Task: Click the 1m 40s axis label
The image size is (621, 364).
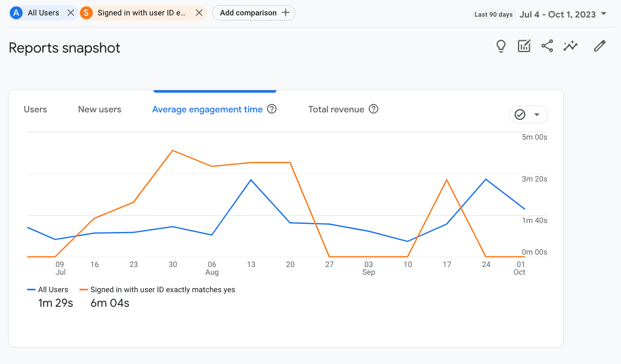Action: point(535,220)
